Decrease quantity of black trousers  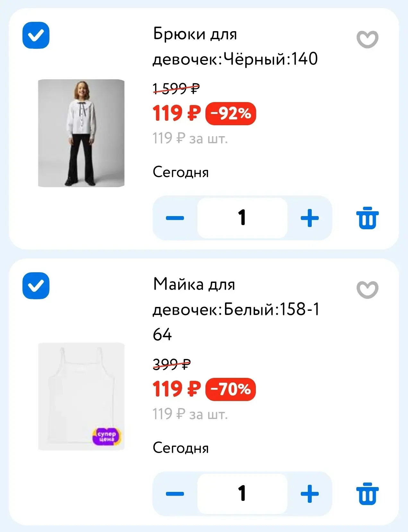coord(175,218)
